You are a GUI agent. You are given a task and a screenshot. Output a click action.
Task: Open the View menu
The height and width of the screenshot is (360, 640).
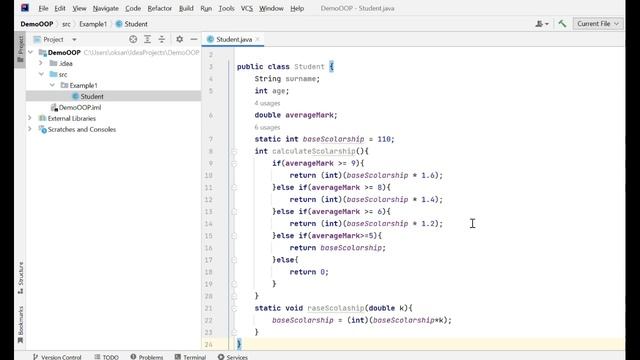(x=79, y=8)
